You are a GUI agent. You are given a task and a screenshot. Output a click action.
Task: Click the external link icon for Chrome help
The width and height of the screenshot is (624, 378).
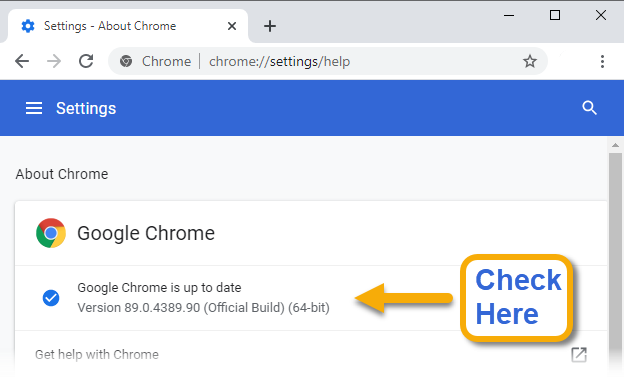(x=579, y=355)
